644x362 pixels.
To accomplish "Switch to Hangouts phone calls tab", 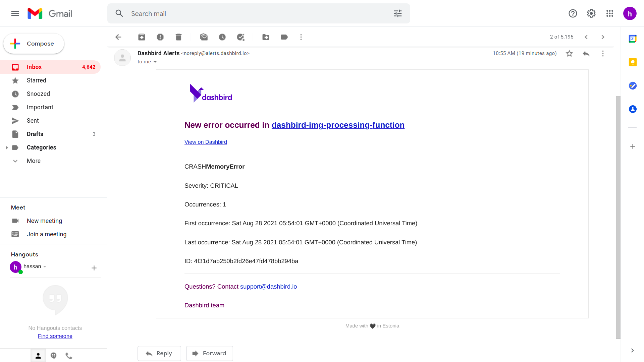I will point(69,356).
